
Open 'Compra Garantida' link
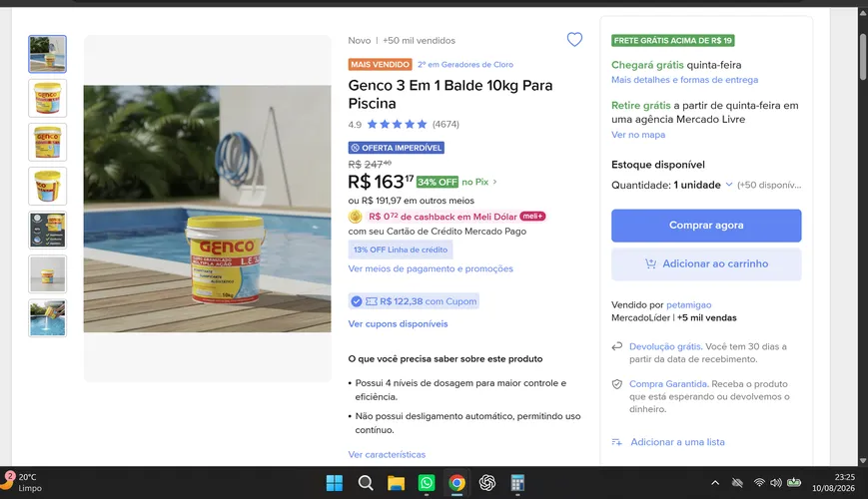[x=668, y=384]
